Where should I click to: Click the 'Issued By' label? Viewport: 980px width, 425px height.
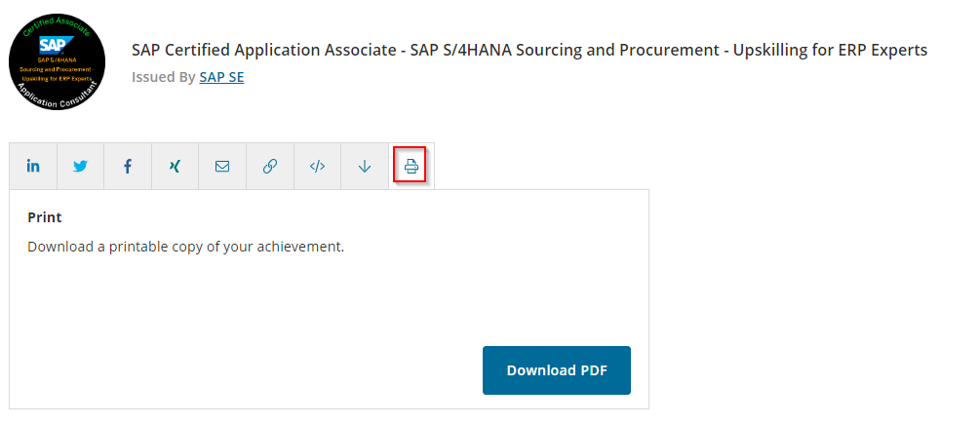163,77
